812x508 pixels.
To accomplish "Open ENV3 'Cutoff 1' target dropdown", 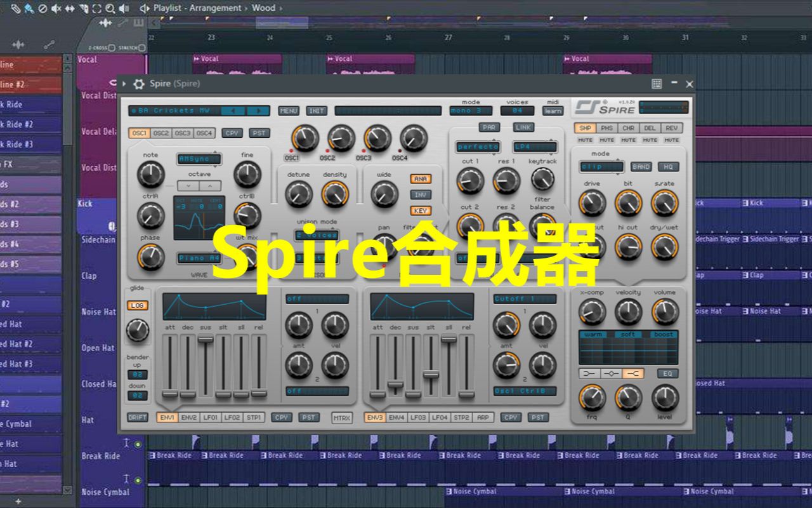I will coord(525,299).
